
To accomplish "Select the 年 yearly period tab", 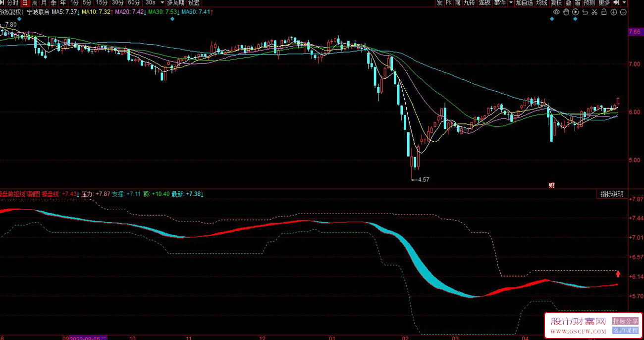I will (x=63, y=2).
